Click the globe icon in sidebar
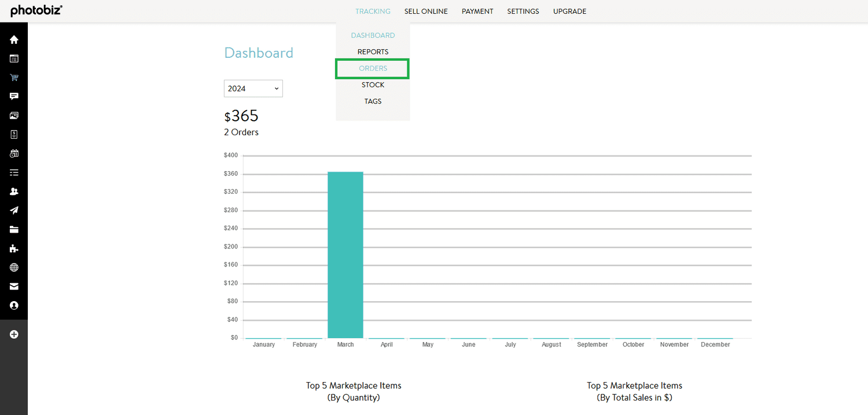868x415 pixels. pyautogui.click(x=14, y=268)
